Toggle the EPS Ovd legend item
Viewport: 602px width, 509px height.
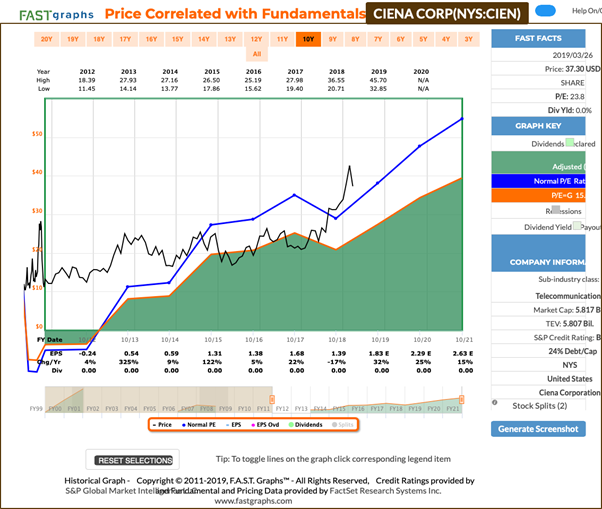(x=265, y=425)
